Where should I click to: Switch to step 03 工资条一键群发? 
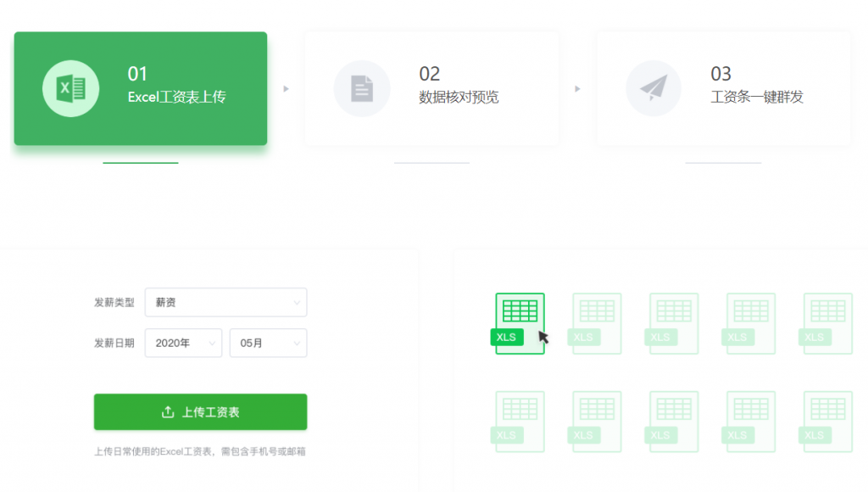pyautogui.click(x=723, y=88)
